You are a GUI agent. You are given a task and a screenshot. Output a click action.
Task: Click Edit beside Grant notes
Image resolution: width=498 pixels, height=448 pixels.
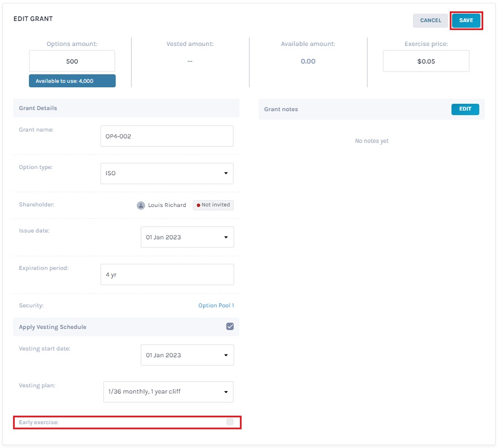[x=465, y=109]
